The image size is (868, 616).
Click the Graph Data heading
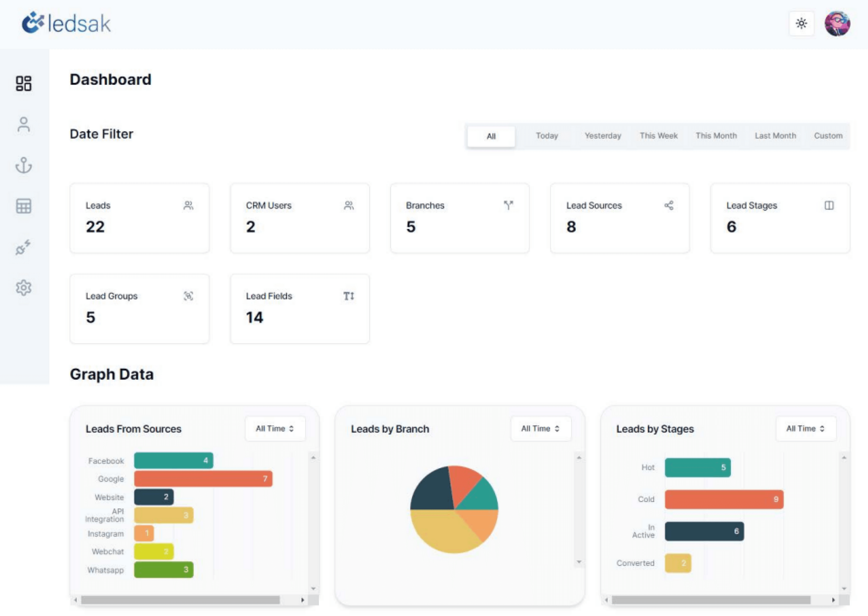(x=112, y=374)
